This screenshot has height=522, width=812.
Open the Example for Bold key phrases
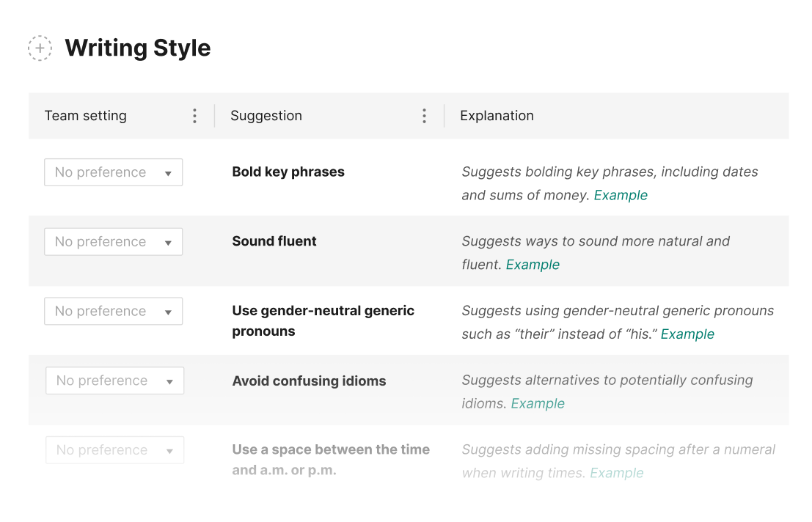621,195
